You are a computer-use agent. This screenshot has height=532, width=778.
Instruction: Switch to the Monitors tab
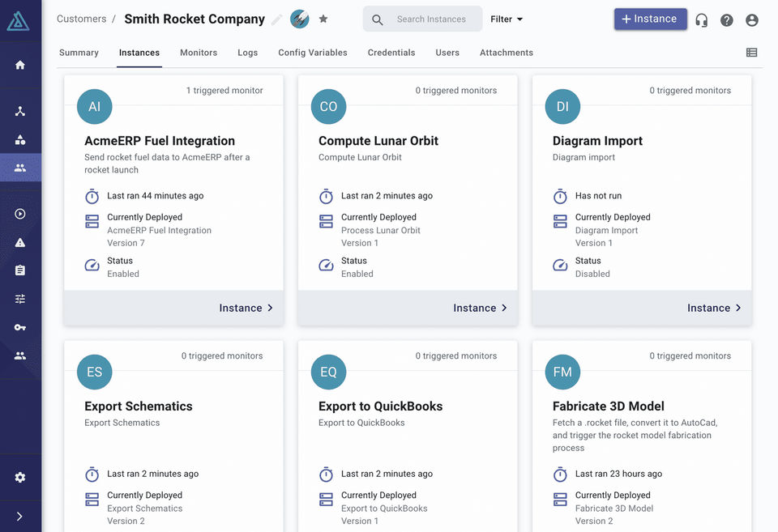pyautogui.click(x=199, y=53)
